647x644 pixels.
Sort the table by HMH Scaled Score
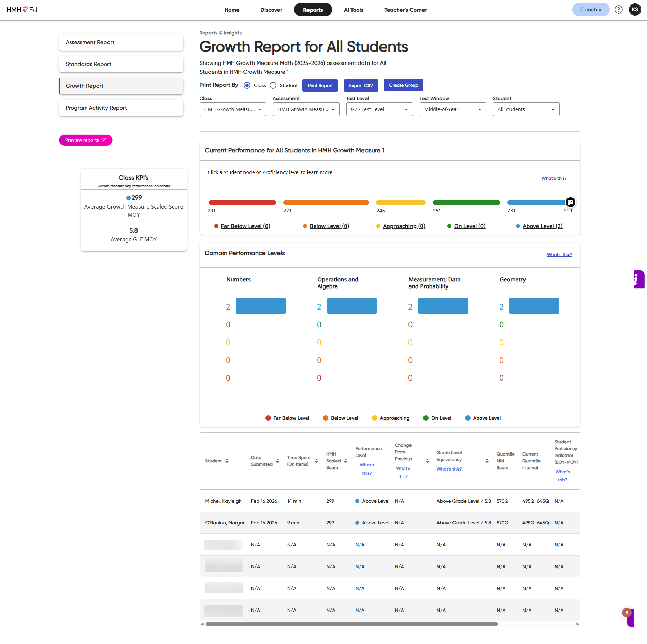click(x=346, y=461)
